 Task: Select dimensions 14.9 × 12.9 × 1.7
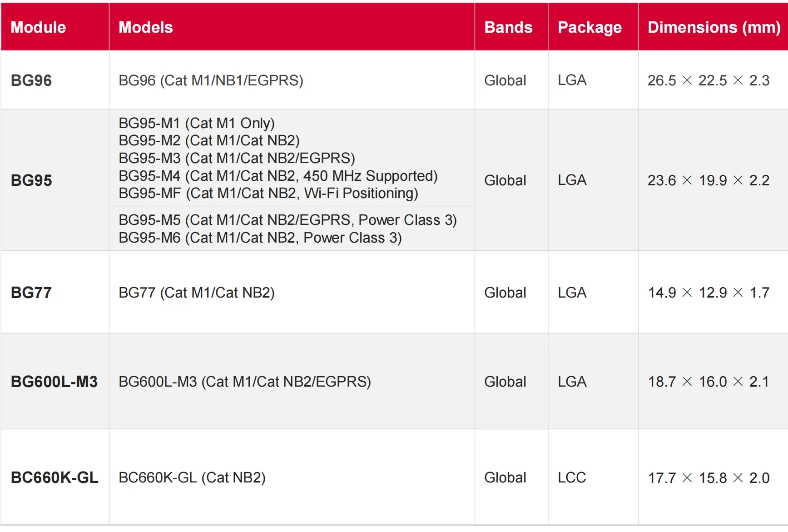pyautogui.click(x=708, y=293)
